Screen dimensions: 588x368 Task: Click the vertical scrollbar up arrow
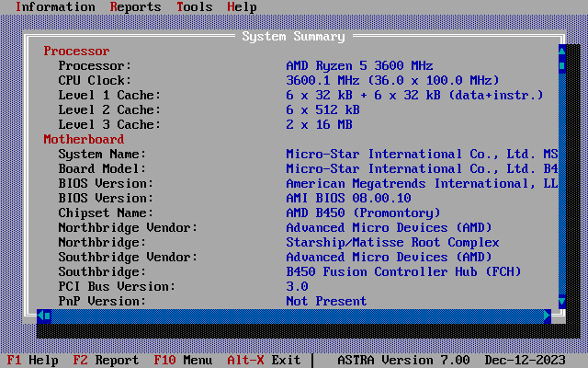click(561, 52)
